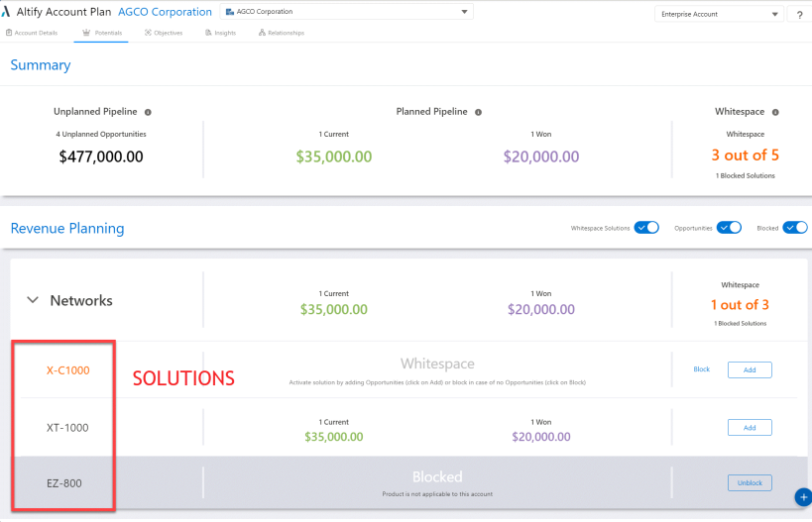Click Add for XT-1000 solution
Viewport: 812px width, 522px height.
click(750, 427)
